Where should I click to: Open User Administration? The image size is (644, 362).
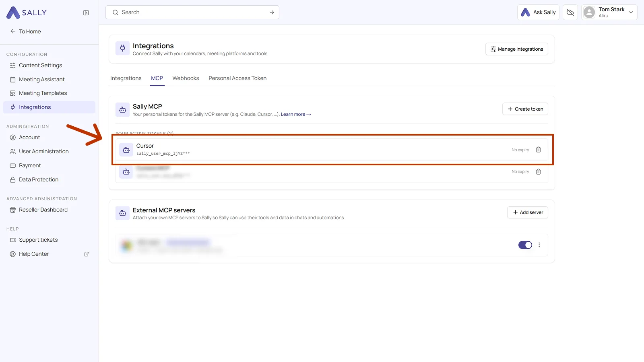(x=49, y=151)
